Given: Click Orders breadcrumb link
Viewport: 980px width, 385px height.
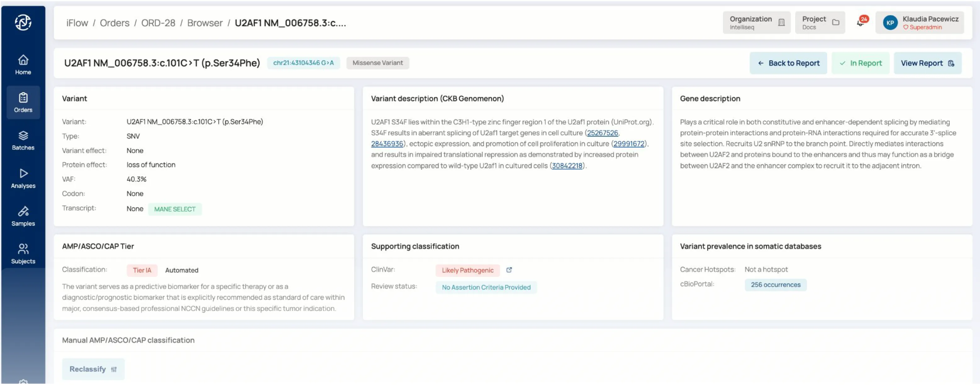Looking at the screenshot, I should click(114, 23).
